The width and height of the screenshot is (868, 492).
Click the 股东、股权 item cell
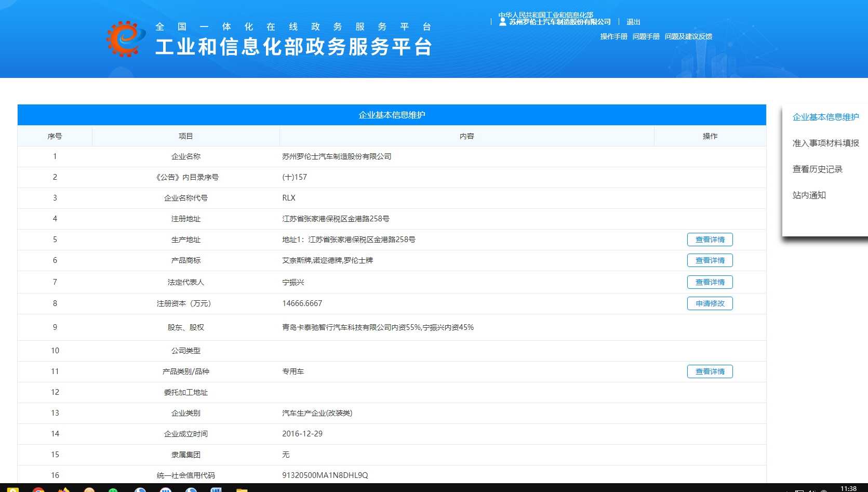pyautogui.click(x=185, y=327)
